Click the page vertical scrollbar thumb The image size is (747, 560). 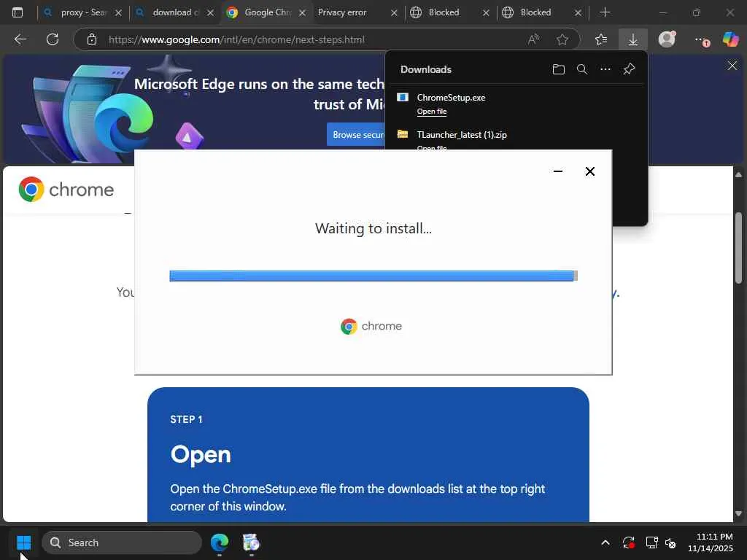(738, 248)
